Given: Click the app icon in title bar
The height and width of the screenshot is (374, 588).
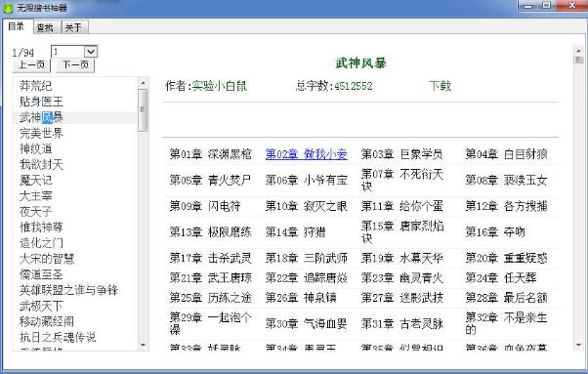Looking at the screenshot, I should [8, 8].
